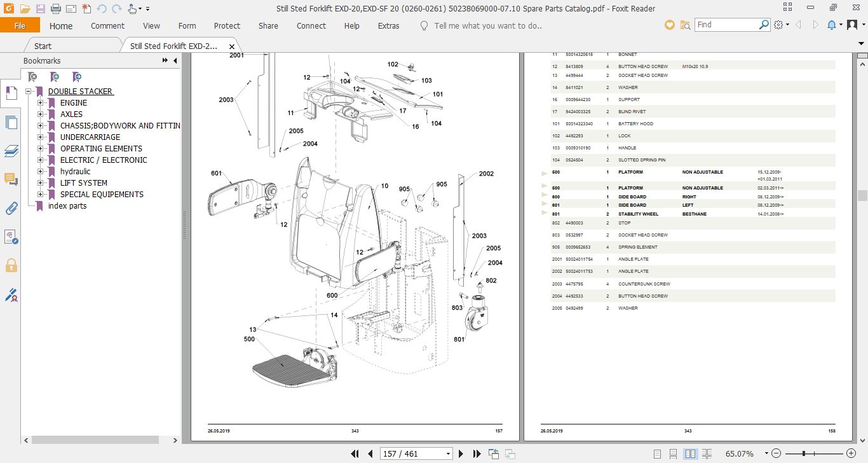Screen dimensions: 868x463
Task: Toggle full-screen mode icon in title bar
Action: [789, 8]
